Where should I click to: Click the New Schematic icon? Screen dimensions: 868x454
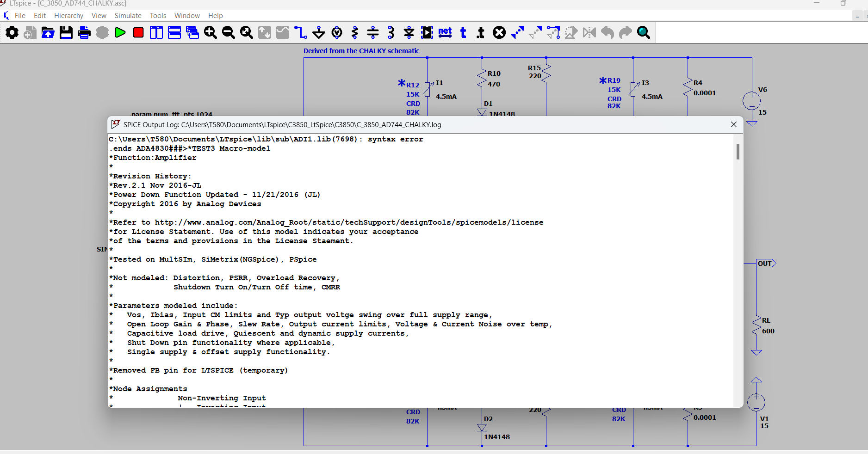tap(30, 32)
